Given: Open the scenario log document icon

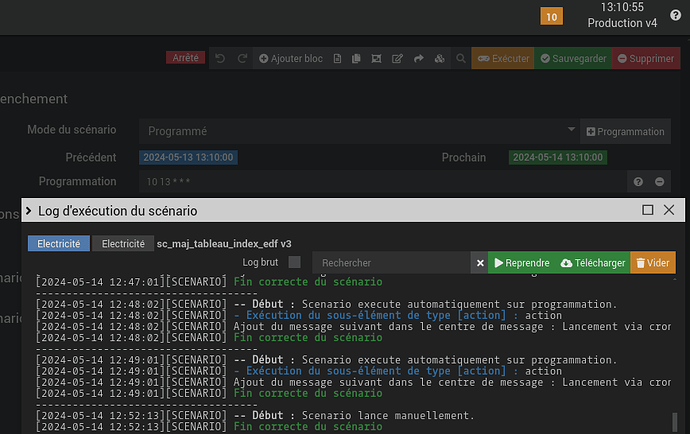Looking at the screenshot, I should coord(337,58).
